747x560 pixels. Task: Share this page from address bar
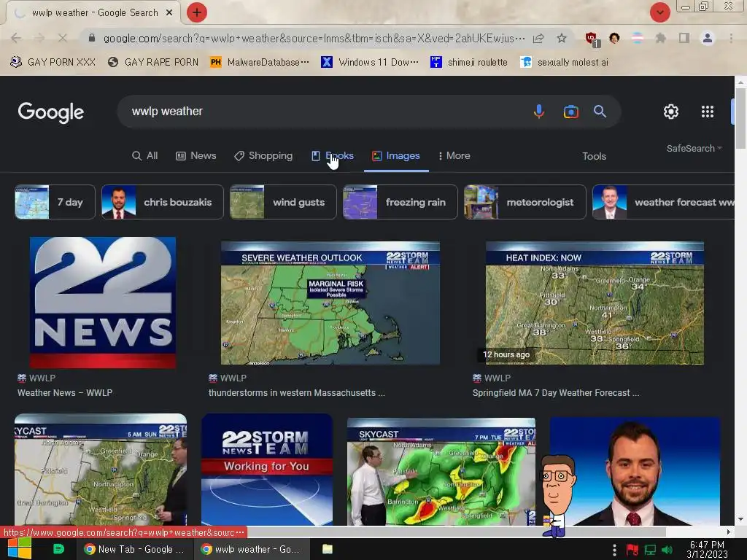538,38
